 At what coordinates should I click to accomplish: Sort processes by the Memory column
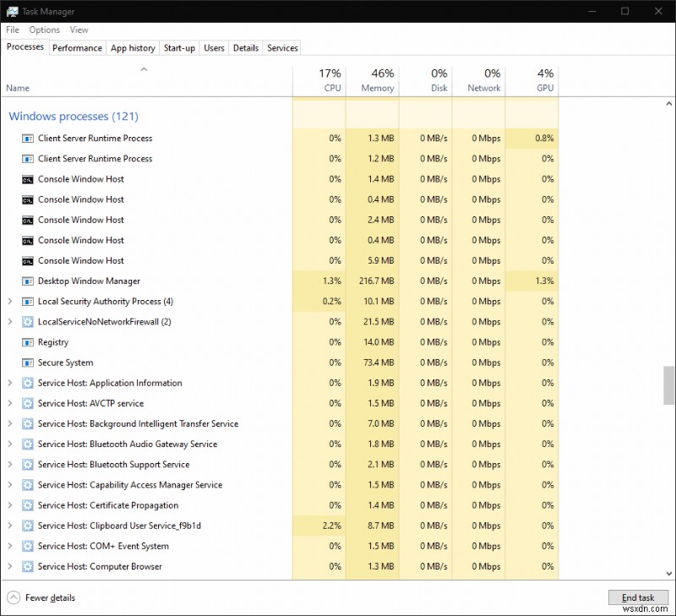tap(373, 79)
